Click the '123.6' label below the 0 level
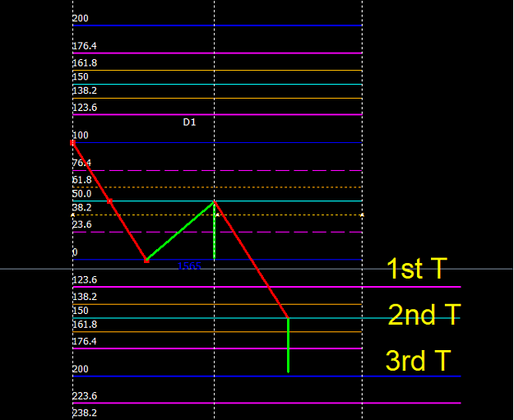The width and height of the screenshot is (514, 420). (x=85, y=279)
